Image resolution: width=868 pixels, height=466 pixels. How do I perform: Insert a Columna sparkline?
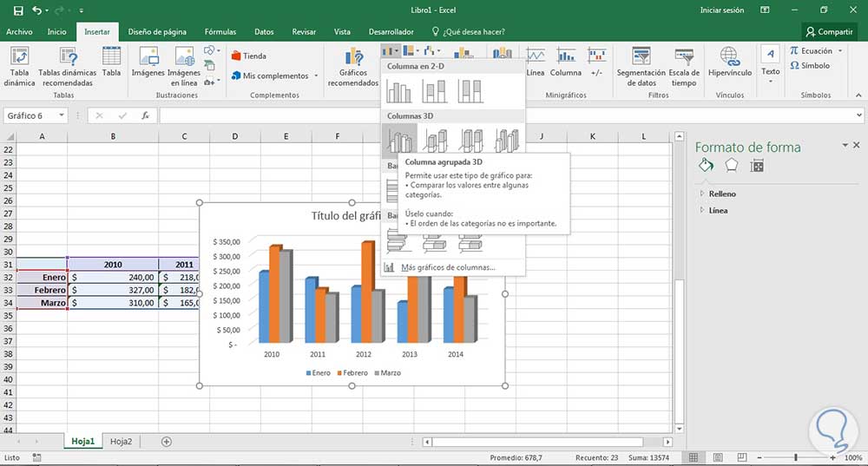click(x=566, y=62)
